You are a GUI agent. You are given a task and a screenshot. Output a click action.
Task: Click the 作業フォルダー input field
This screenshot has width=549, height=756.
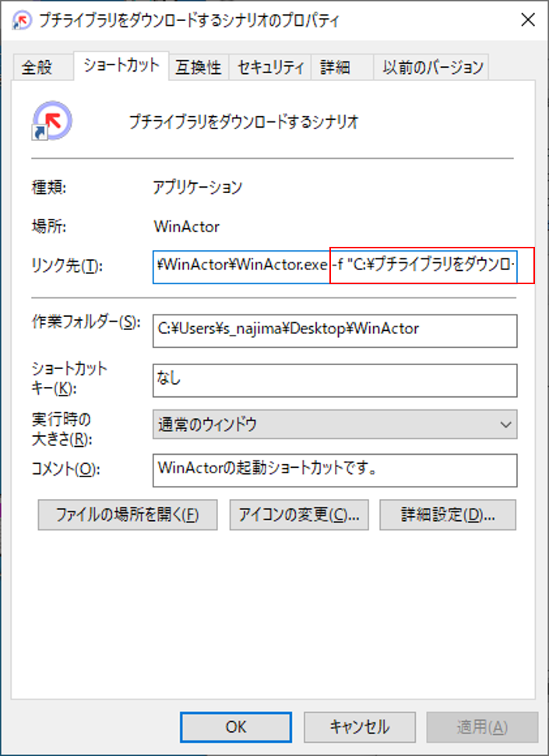335,331
